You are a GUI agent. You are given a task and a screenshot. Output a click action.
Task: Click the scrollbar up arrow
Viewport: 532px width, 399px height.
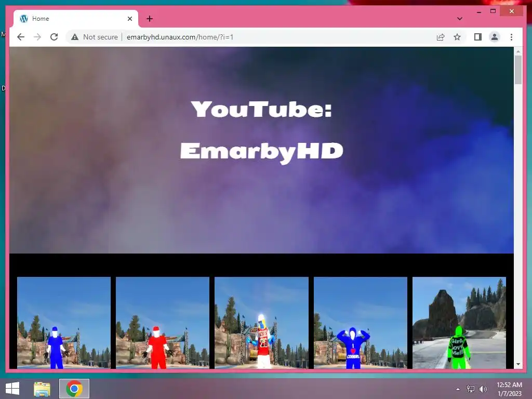pos(518,51)
